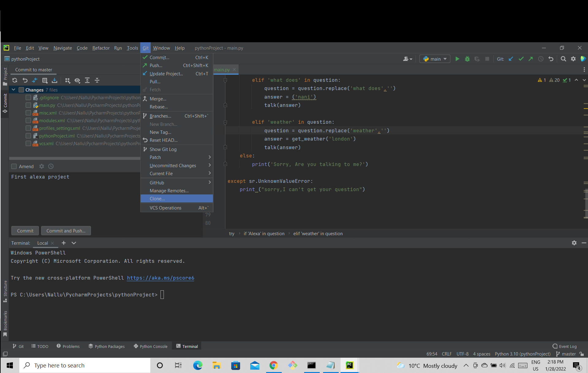588x373 pixels.
Task: Click the Windows taskbar search box
Action: click(x=86, y=365)
